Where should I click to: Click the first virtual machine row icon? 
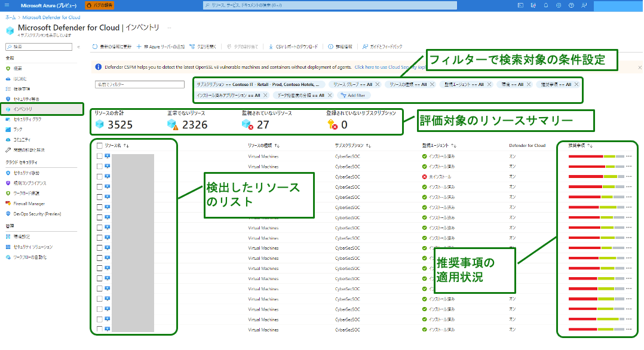tap(108, 156)
